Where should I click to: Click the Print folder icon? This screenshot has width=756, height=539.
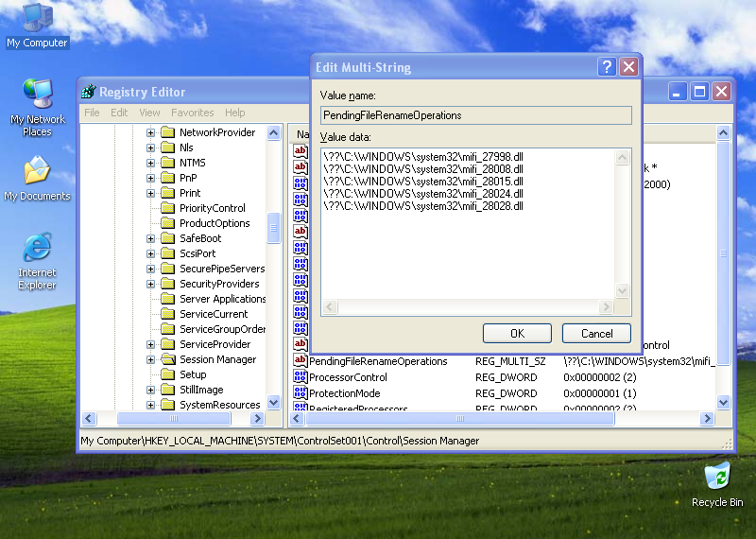coord(167,193)
